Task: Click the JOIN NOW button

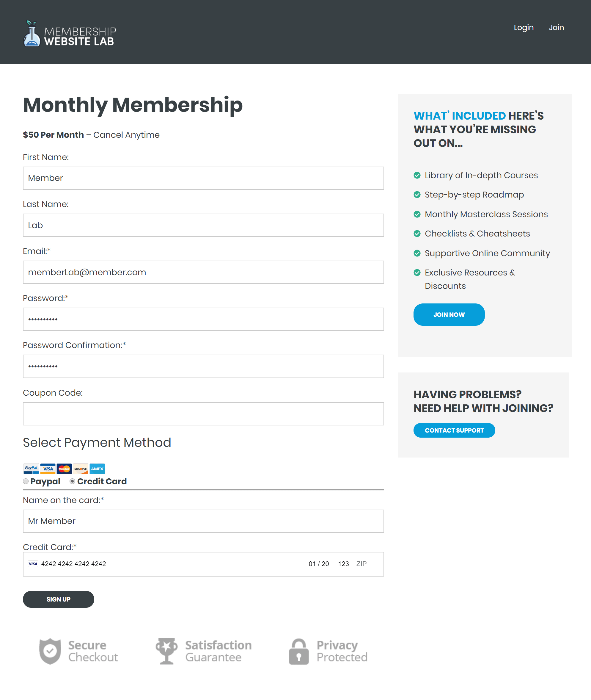Action: pos(449,314)
